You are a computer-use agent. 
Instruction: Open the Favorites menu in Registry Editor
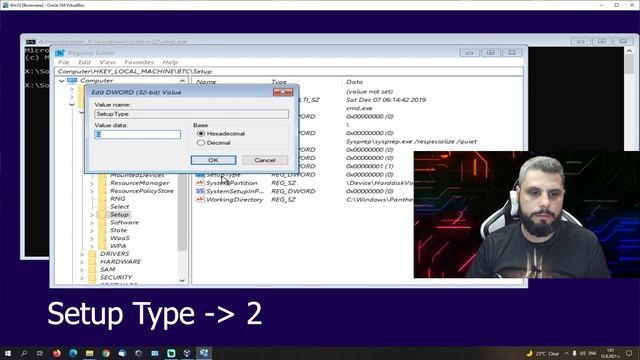coord(139,62)
